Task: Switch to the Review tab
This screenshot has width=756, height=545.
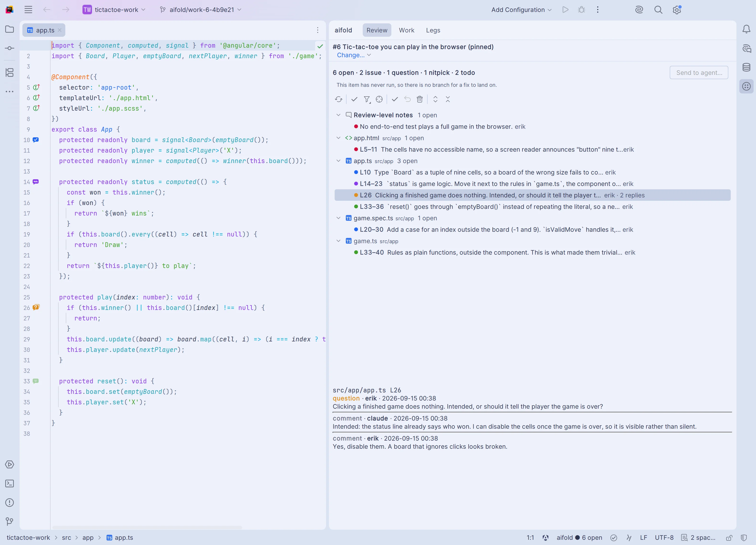Action: point(377,30)
